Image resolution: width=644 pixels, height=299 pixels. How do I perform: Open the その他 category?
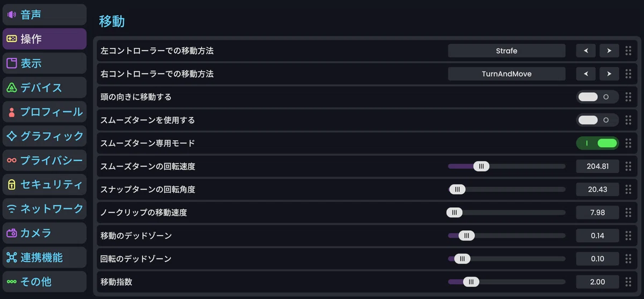click(45, 282)
